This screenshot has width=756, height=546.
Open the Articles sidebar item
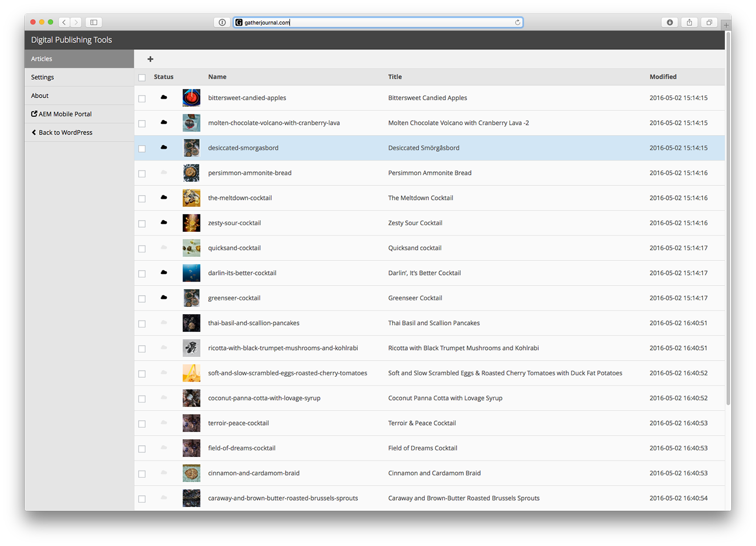click(79, 58)
